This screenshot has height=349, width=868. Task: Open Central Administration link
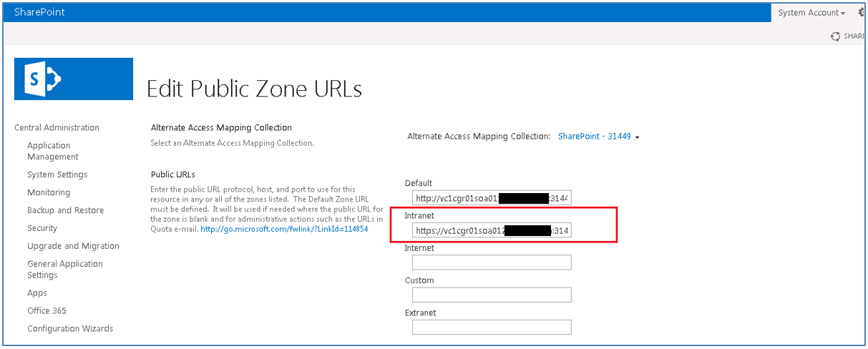click(57, 128)
